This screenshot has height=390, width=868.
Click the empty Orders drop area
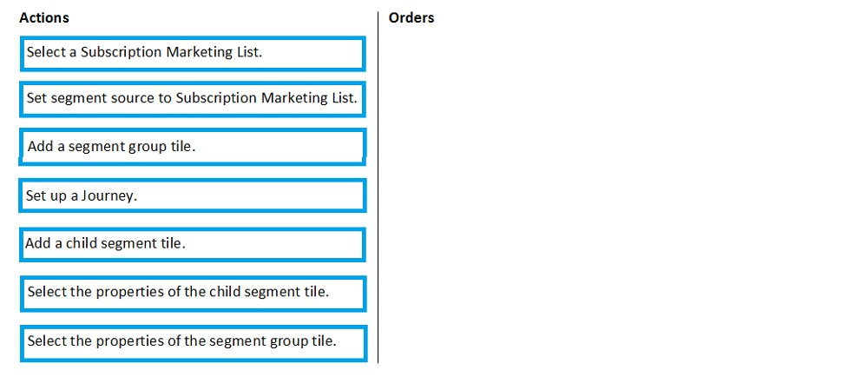coord(620,194)
